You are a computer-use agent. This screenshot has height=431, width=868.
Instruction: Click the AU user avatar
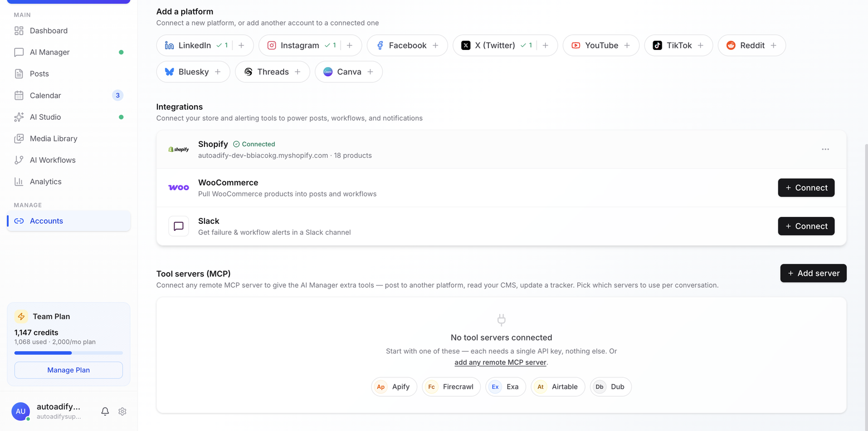(21, 411)
